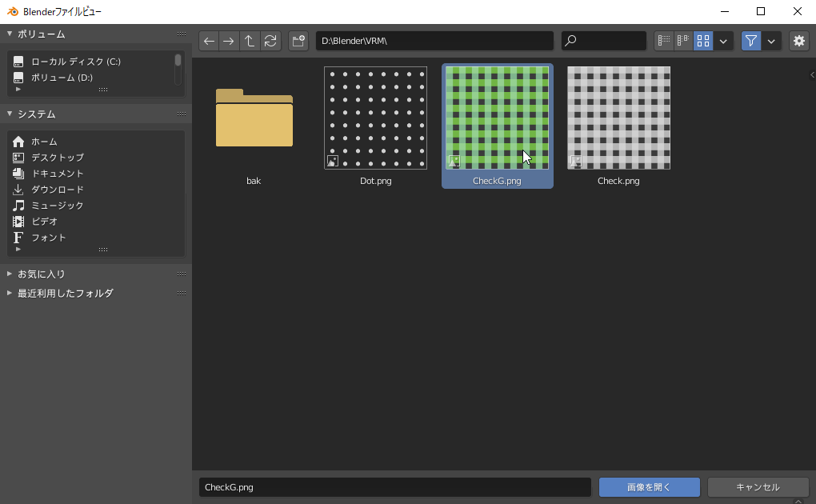Select the Dot.png thumbnail
This screenshot has height=504, width=816.
click(375, 118)
